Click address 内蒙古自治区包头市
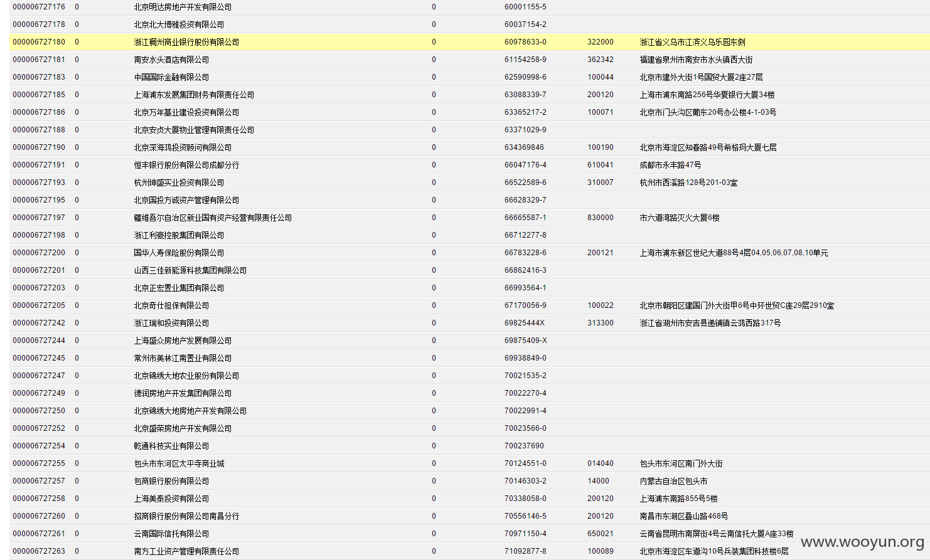Viewport: 930px width, 560px height. (673, 481)
